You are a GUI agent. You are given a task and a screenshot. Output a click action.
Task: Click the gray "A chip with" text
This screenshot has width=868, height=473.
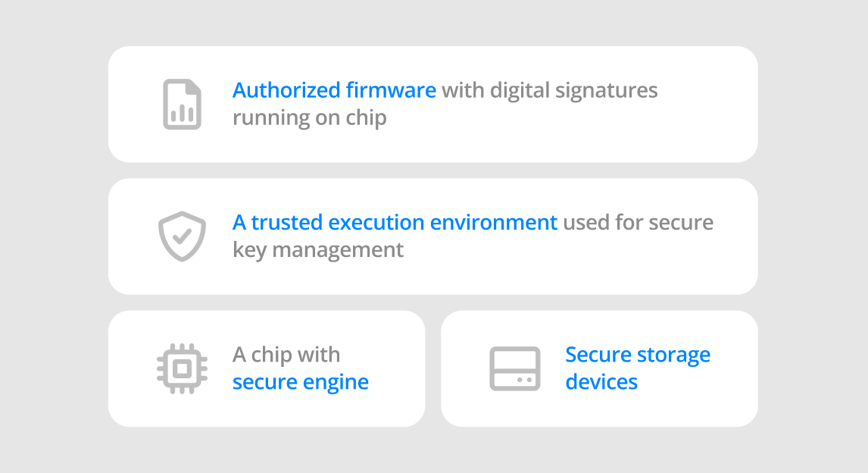click(x=286, y=355)
